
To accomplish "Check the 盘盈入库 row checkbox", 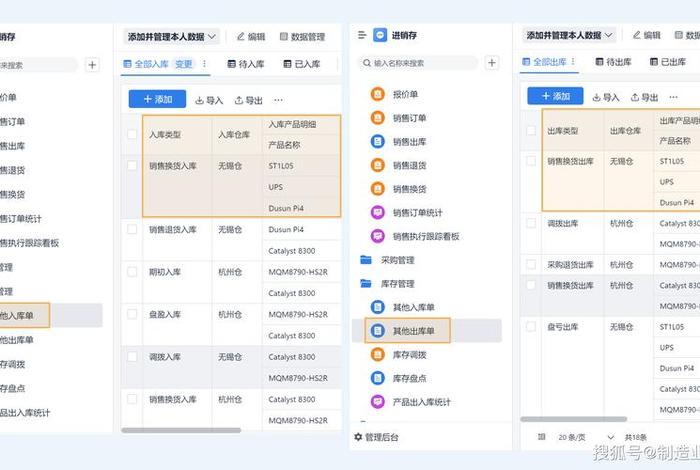I will (x=132, y=314).
